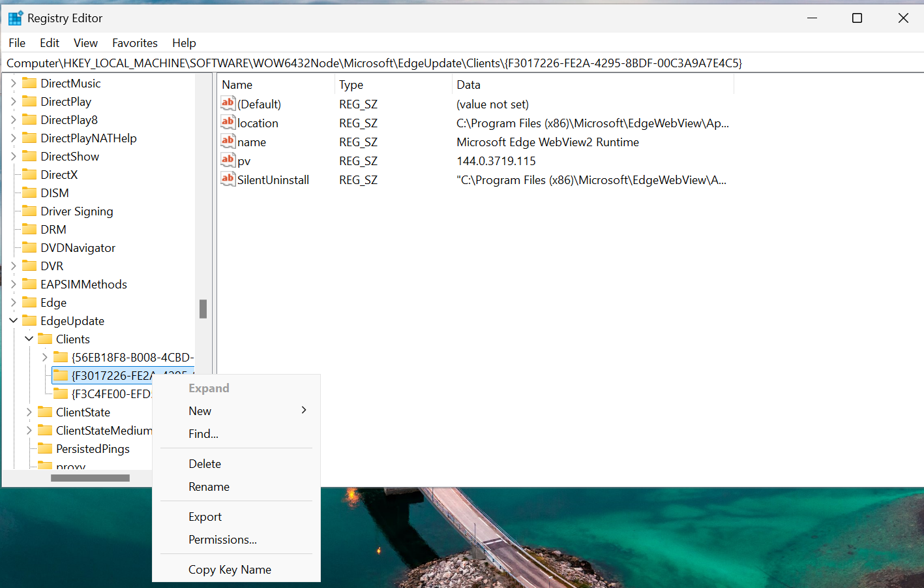Image resolution: width=924 pixels, height=588 pixels.
Task: Click the registry path address bar
Action: [x=462, y=63]
